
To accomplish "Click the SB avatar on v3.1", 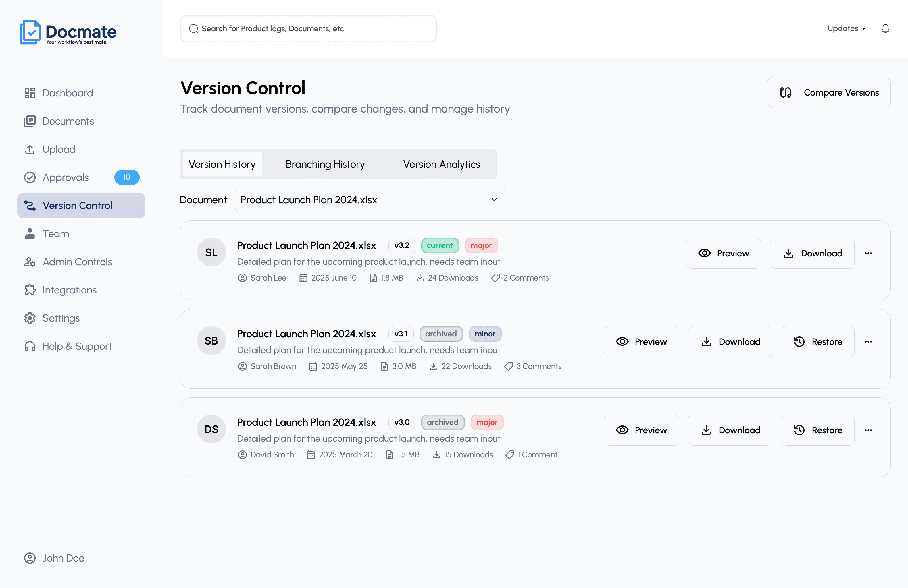I will coord(211,341).
